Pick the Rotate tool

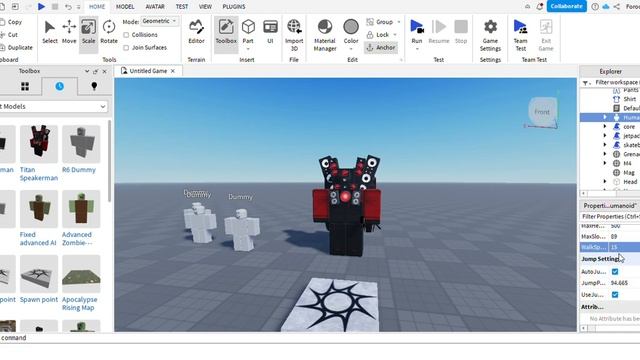109,32
